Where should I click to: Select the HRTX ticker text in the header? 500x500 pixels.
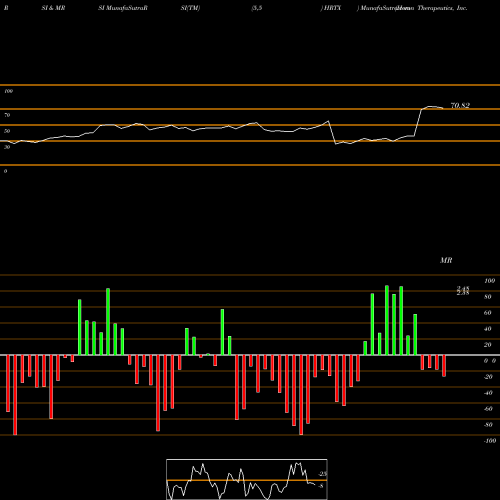pyautogui.click(x=332, y=8)
